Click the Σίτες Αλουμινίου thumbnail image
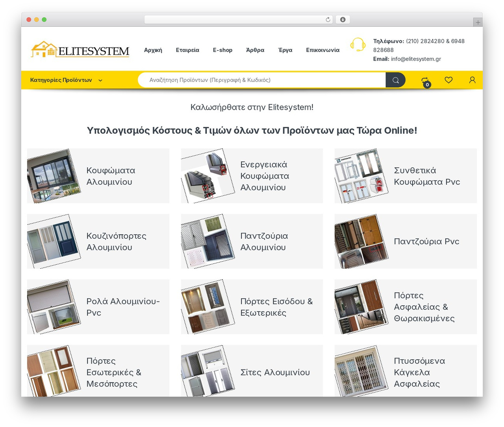The image size is (504, 427). tap(208, 371)
